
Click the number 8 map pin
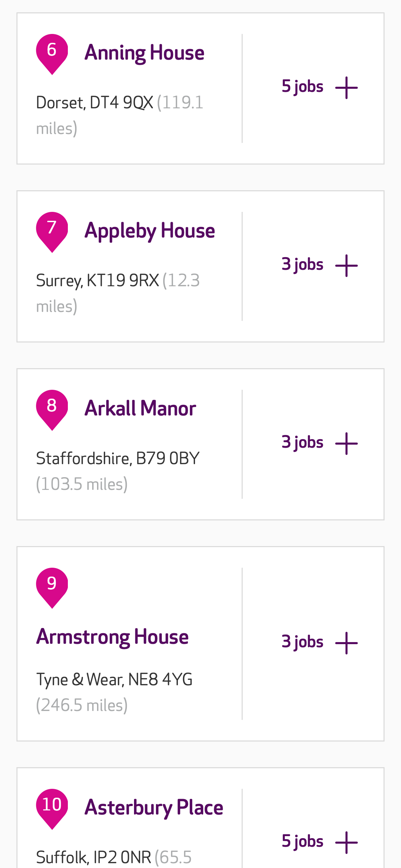click(52, 408)
